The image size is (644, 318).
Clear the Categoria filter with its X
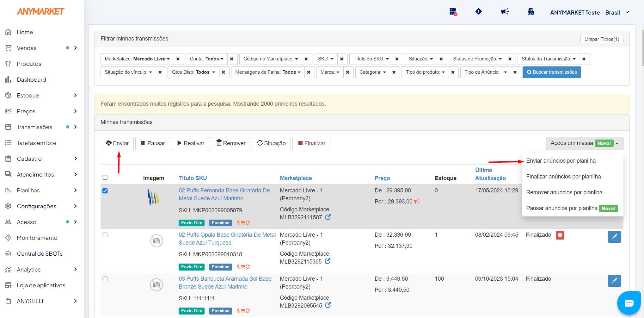(394, 72)
